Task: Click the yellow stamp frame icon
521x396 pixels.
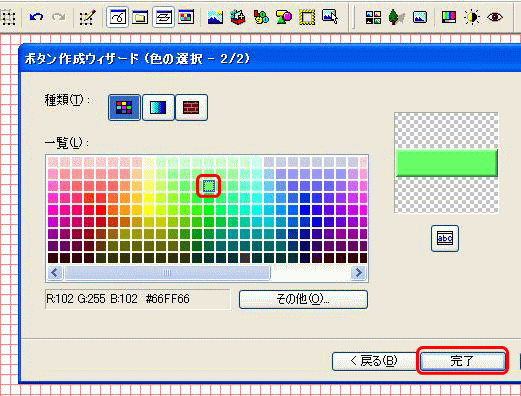Action: tap(307, 17)
